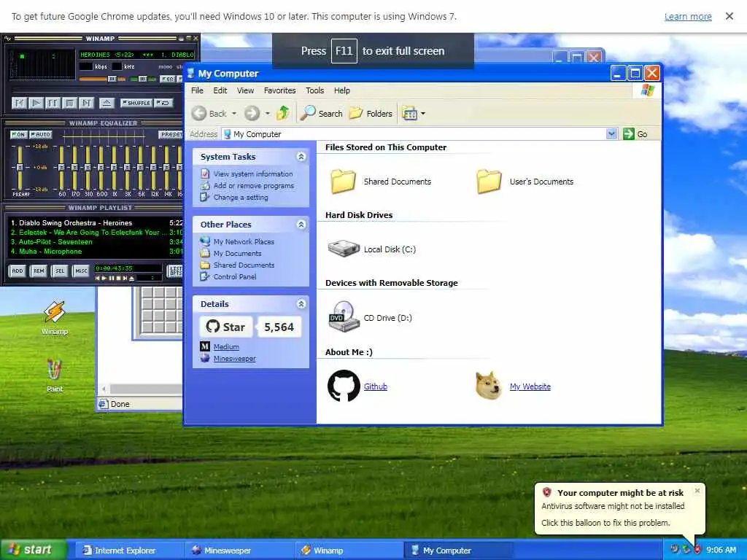
Task: Open the Medium link in Details
Action: 226,346
